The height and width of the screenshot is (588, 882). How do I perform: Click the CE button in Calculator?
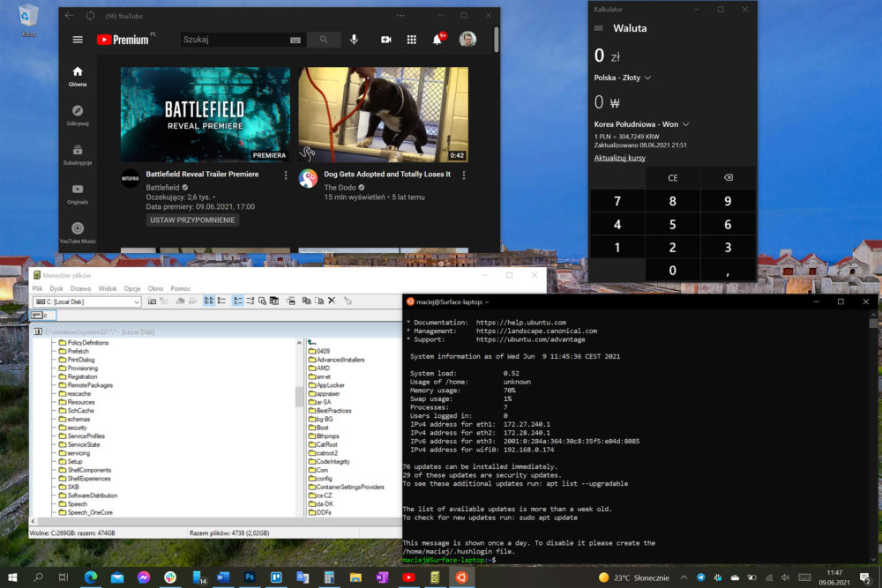(673, 178)
